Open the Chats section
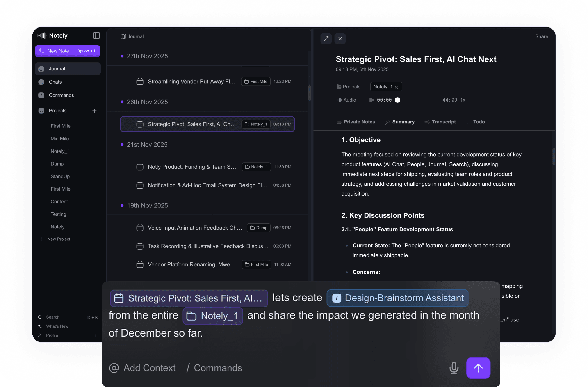 click(55, 82)
